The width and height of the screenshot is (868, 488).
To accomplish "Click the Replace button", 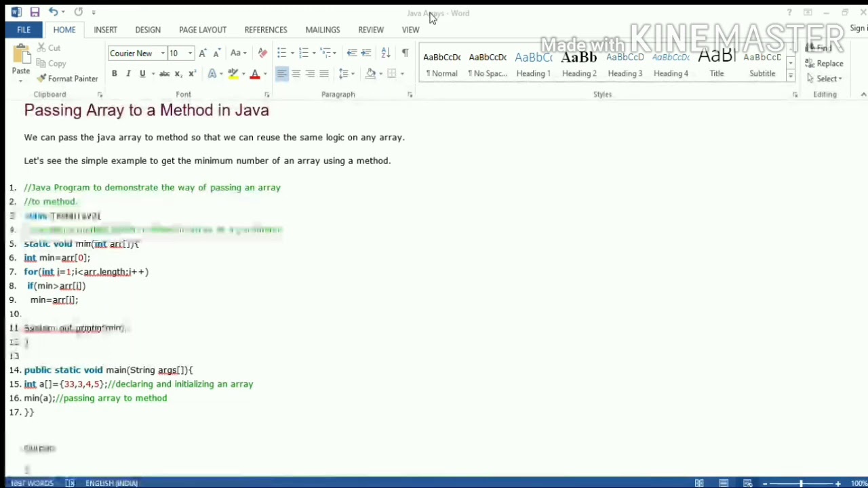I will (x=825, y=63).
